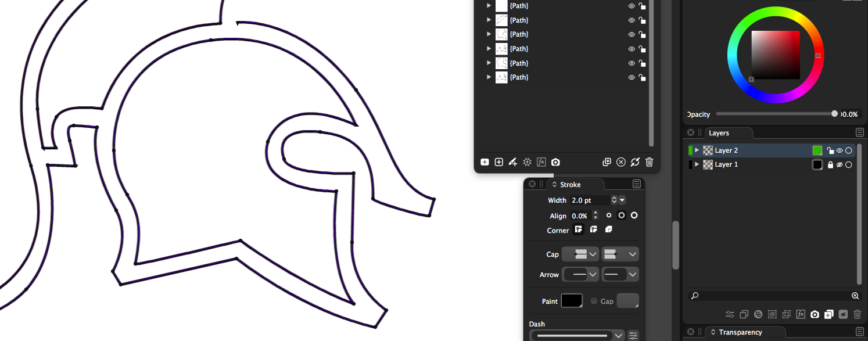
Task: Click the layer search field
Action: point(773,296)
